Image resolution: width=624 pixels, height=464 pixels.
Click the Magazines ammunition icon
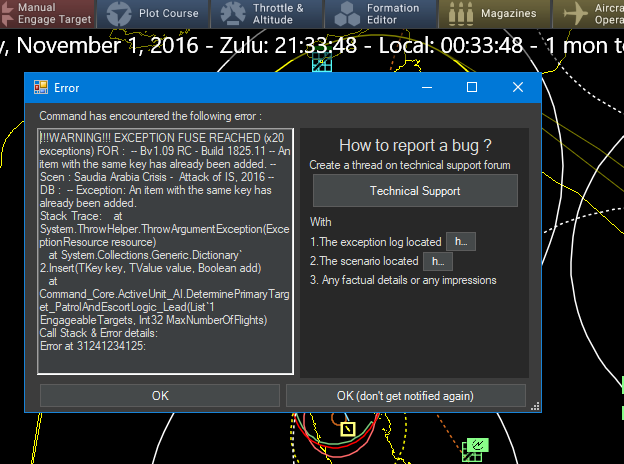coord(461,14)
